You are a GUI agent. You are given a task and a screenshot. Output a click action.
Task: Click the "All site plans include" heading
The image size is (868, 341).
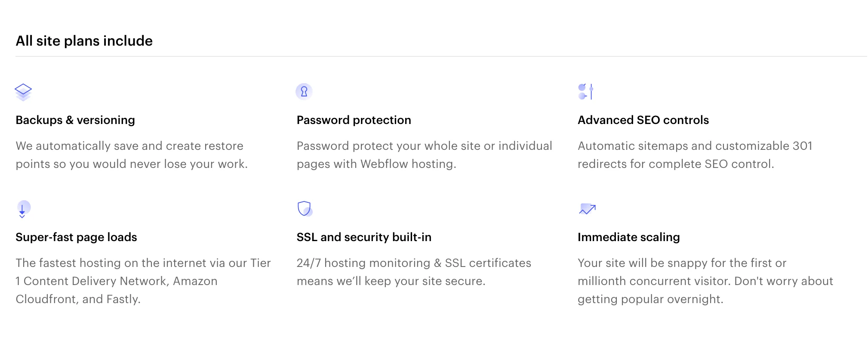coord(84,41)
